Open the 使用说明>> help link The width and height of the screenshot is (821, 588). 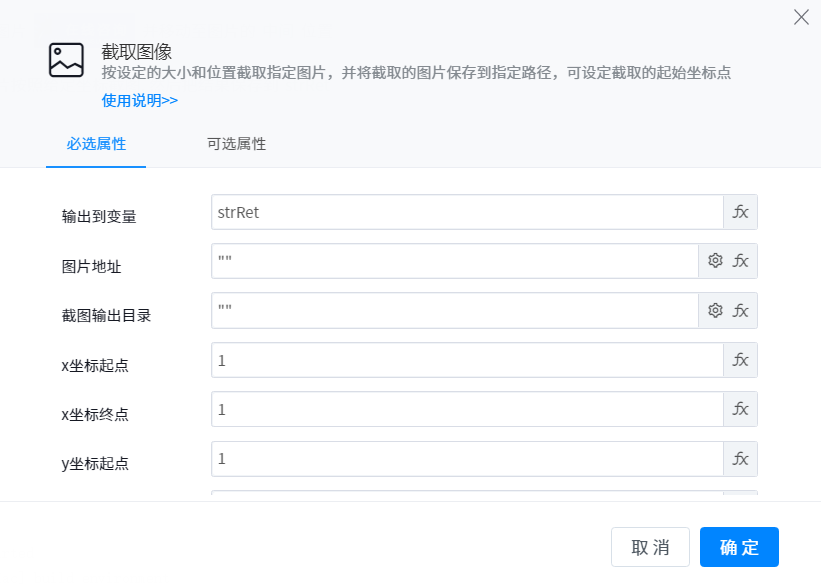[140, 100]
